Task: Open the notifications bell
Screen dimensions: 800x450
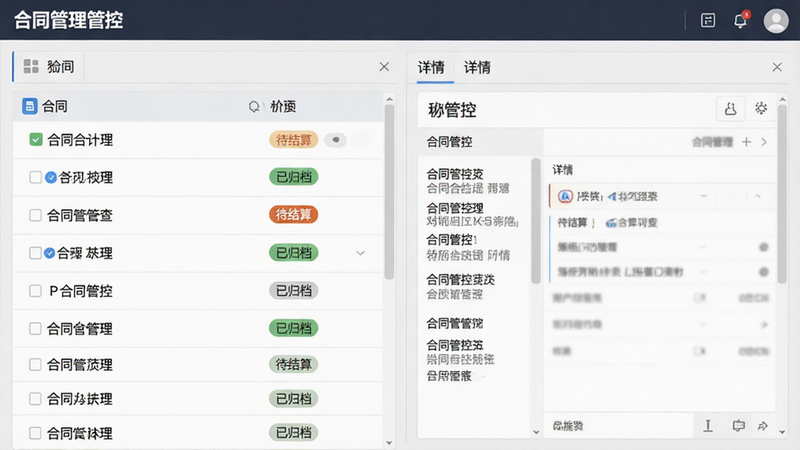Action: tap(740, 20)
